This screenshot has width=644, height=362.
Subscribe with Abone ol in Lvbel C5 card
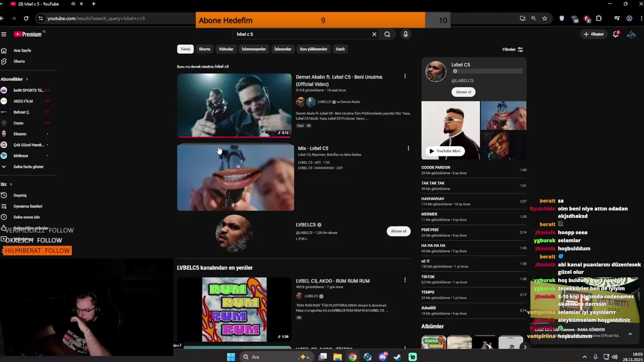tap(463, 92)
